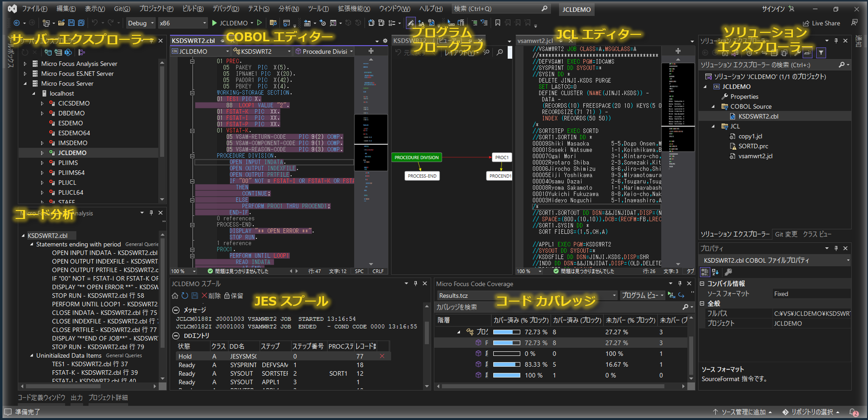Click リポジトリの選択 in status bar

coord(811,412)
